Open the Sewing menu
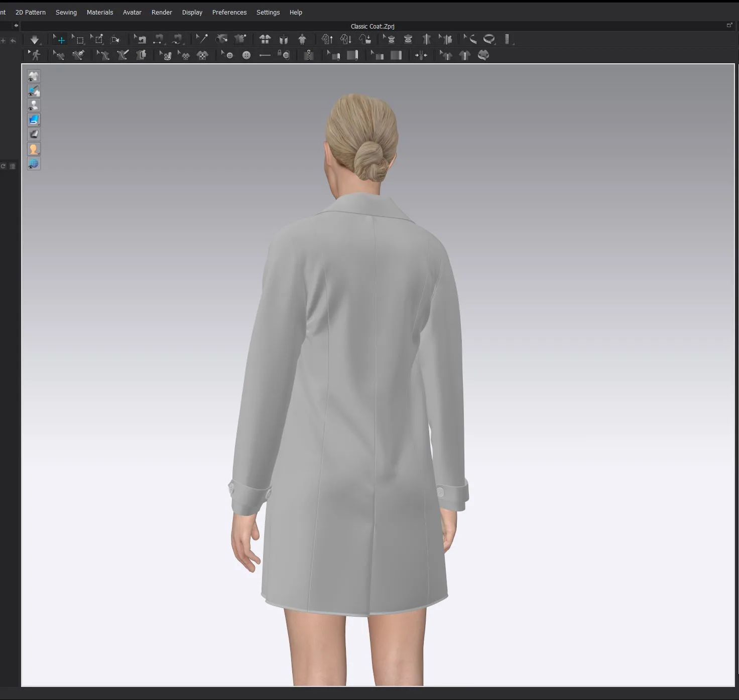This screenshot has height=700, width=739. pyautogui.click(x=66, y=12)
